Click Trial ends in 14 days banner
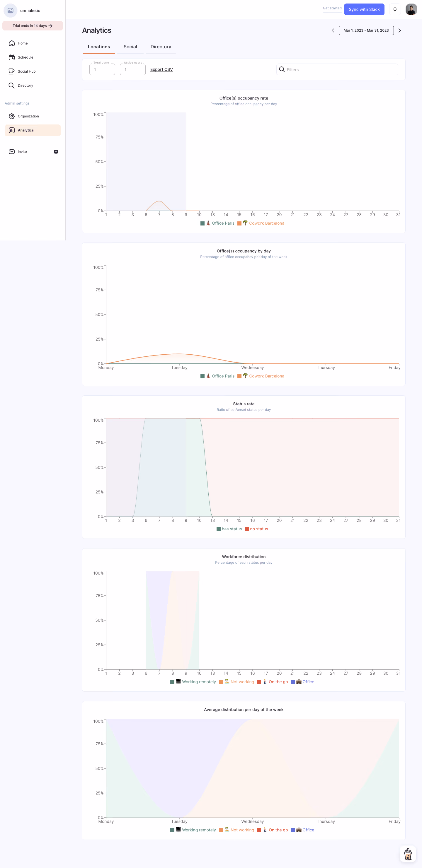 coord(33,25)
